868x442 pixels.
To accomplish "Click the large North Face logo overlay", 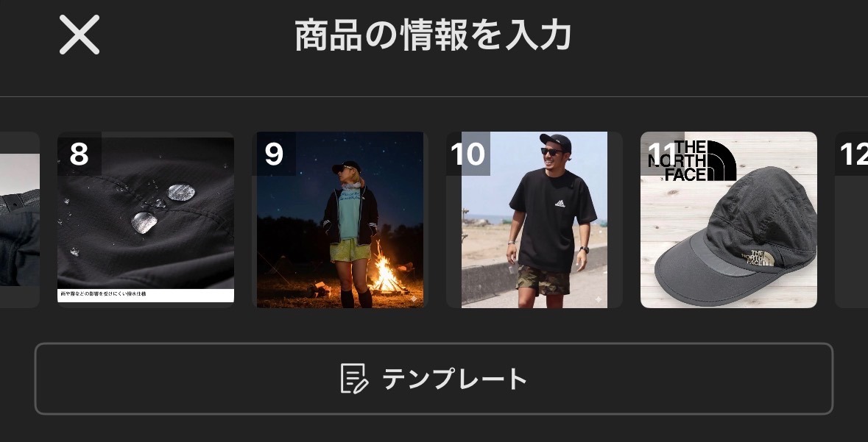I will point(692,160).
